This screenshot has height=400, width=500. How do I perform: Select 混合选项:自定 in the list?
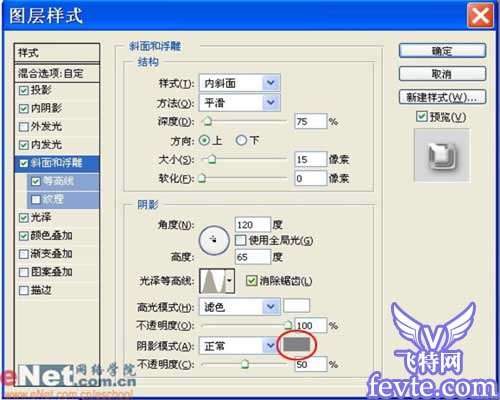(x=57, y=73)
